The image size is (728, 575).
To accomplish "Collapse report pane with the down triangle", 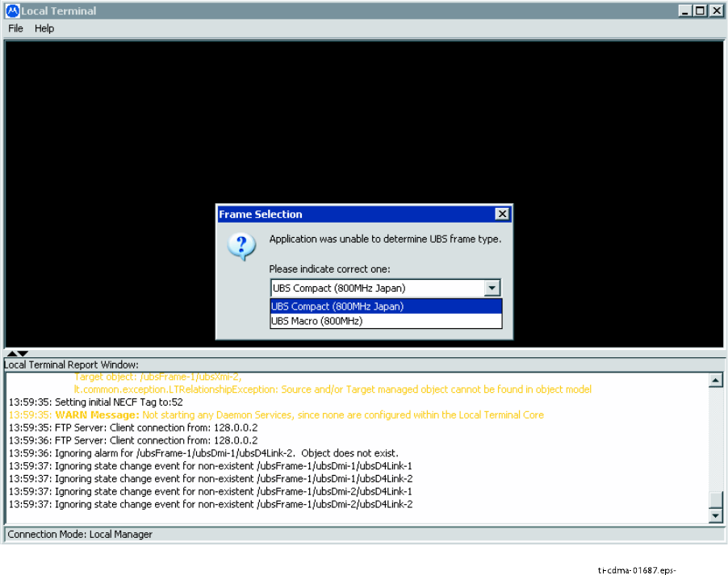I will 23,354.
